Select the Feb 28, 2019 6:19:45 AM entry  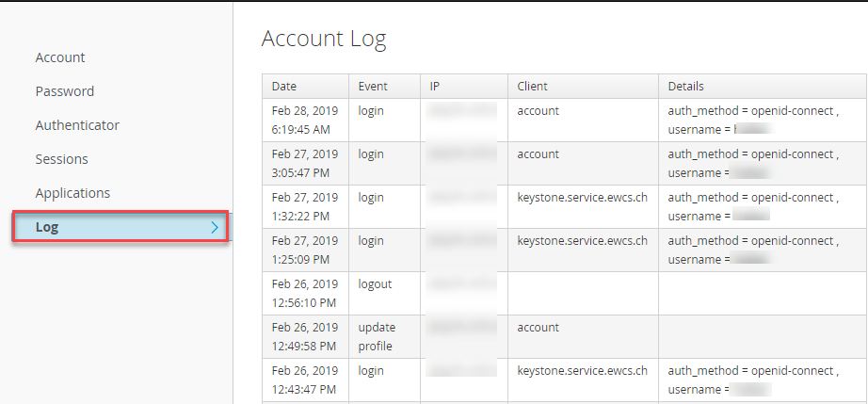click(304, 120)
